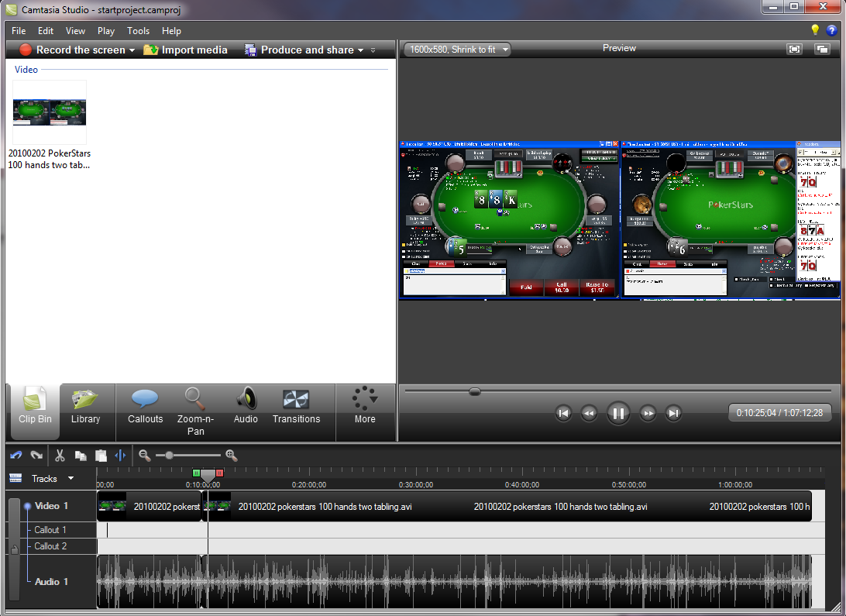Click the Fold button in poker preview
This screenshot has height=616, width=846.
(526, 287)
